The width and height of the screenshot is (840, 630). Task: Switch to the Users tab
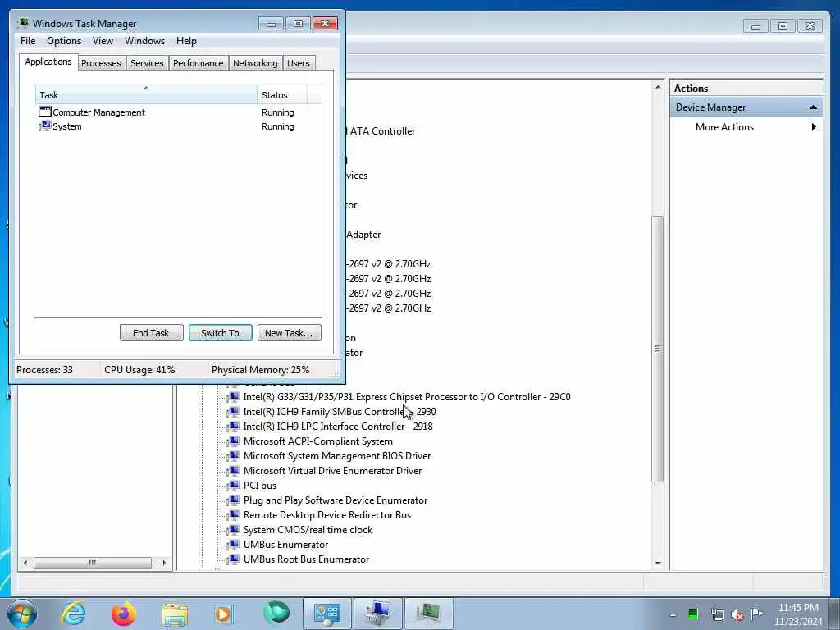click(x=299, y=63)
